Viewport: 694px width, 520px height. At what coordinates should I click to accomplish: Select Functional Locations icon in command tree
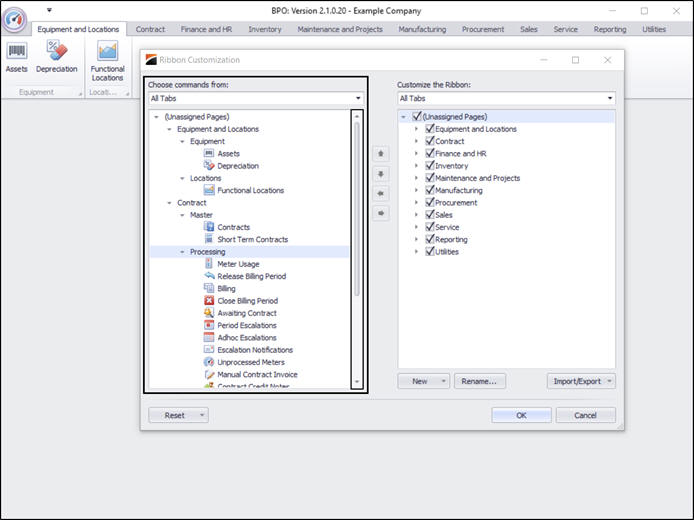(209, 190)
